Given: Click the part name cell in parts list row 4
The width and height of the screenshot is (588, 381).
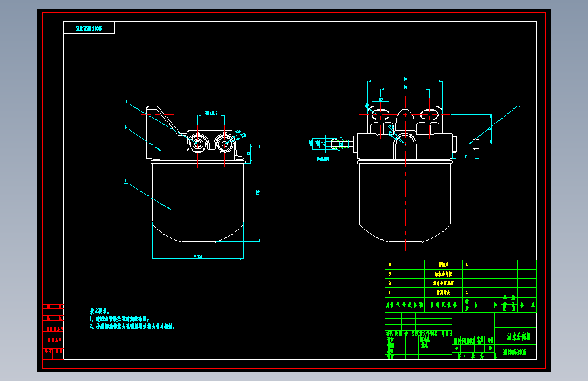Looking at the screenshot, I should 444,265.
